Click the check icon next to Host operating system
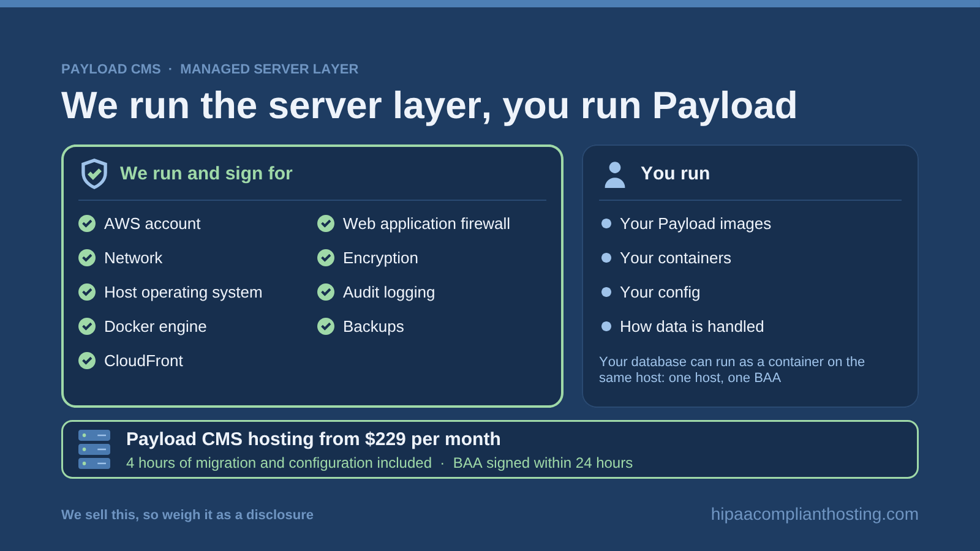This screenshot has height=551, width=980. [x=87, y=292]
